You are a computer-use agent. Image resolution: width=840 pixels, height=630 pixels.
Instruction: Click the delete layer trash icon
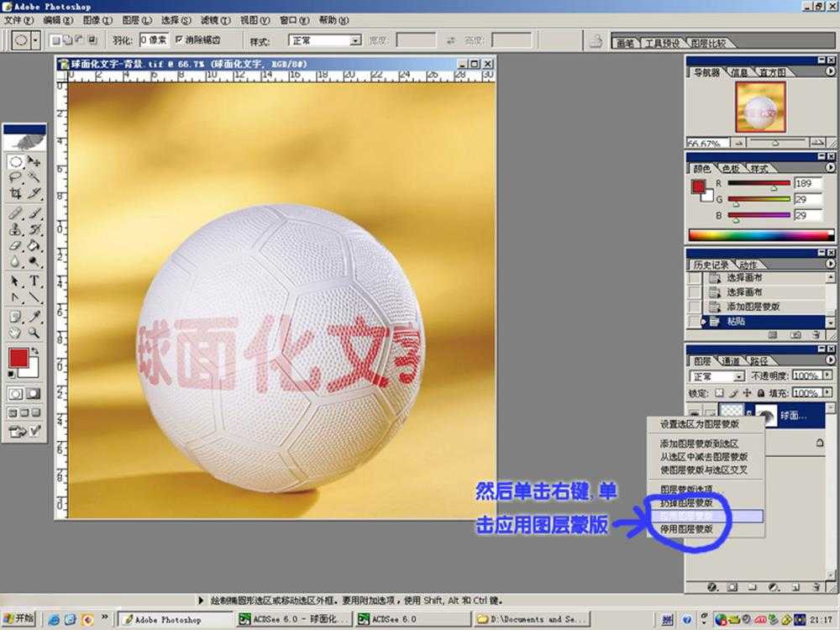click(816, 587)
